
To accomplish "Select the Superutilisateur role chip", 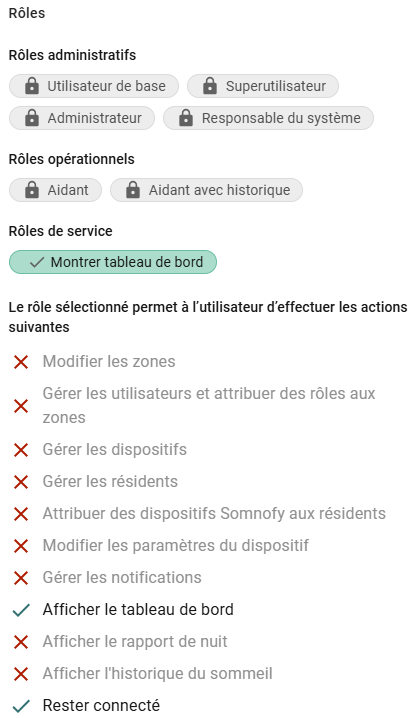I will (x=263, y=86).
